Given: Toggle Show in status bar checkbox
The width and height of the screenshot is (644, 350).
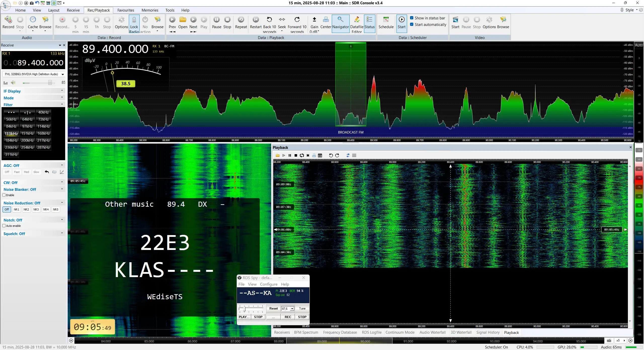Looking at the screenshot, I should click(412, 18).
